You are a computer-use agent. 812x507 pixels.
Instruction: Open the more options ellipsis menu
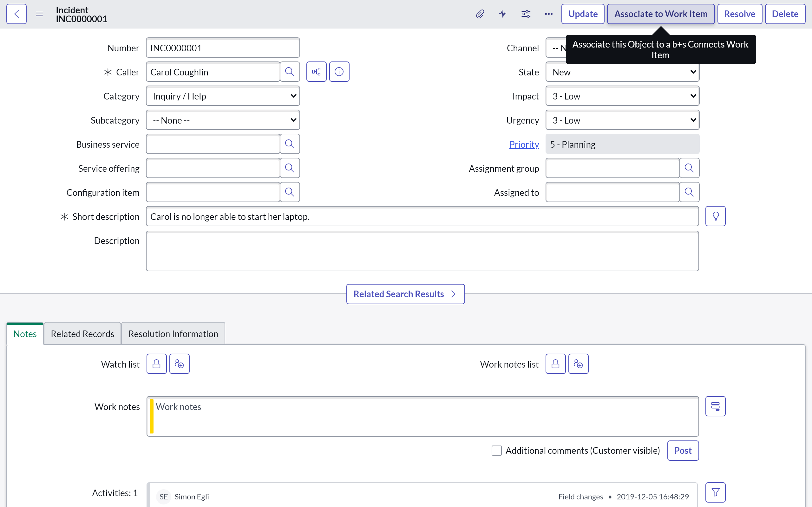pyautogui.click(x=548, y=14)
